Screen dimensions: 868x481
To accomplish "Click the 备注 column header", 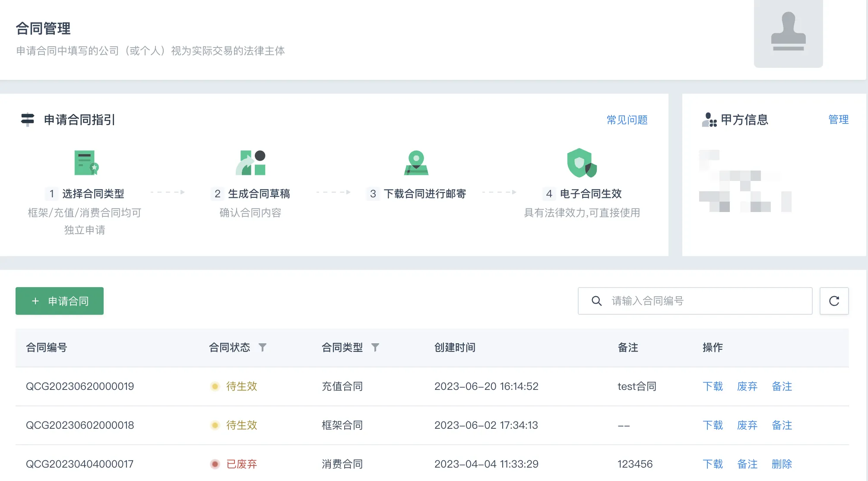I will (628, 347).
